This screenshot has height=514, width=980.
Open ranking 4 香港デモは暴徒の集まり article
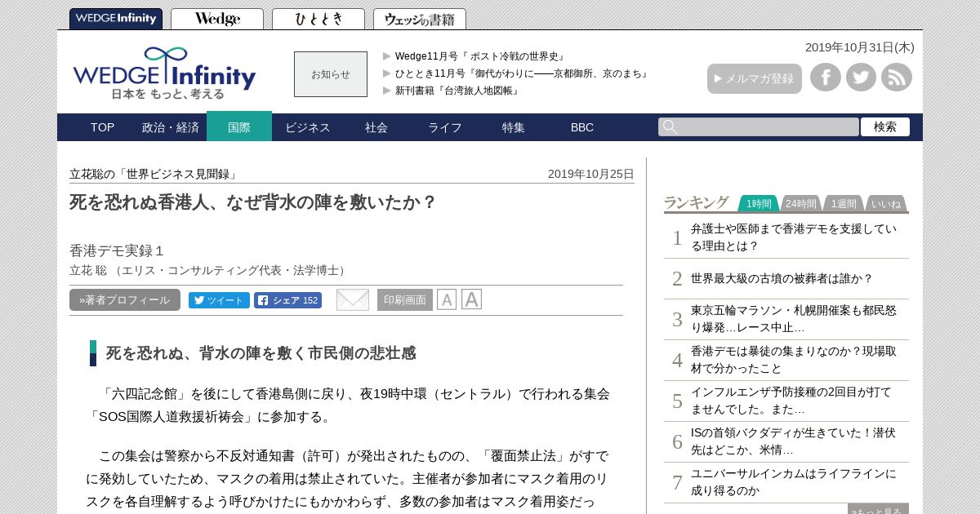794,360
